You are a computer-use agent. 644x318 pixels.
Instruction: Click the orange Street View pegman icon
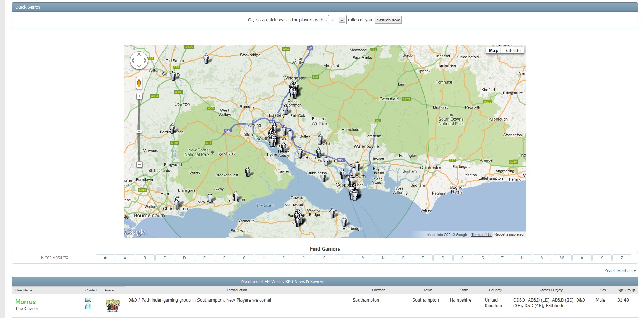pyautogui.click(x=139, y=83)
